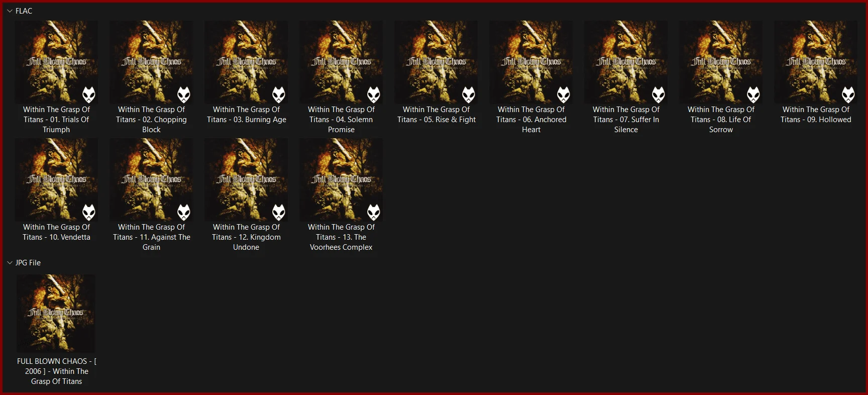Image resolution: width=868 pixels, height=395 pixels.
Task: Click foobar icon on 03. Burning Age
Action: tap(279, 94)
